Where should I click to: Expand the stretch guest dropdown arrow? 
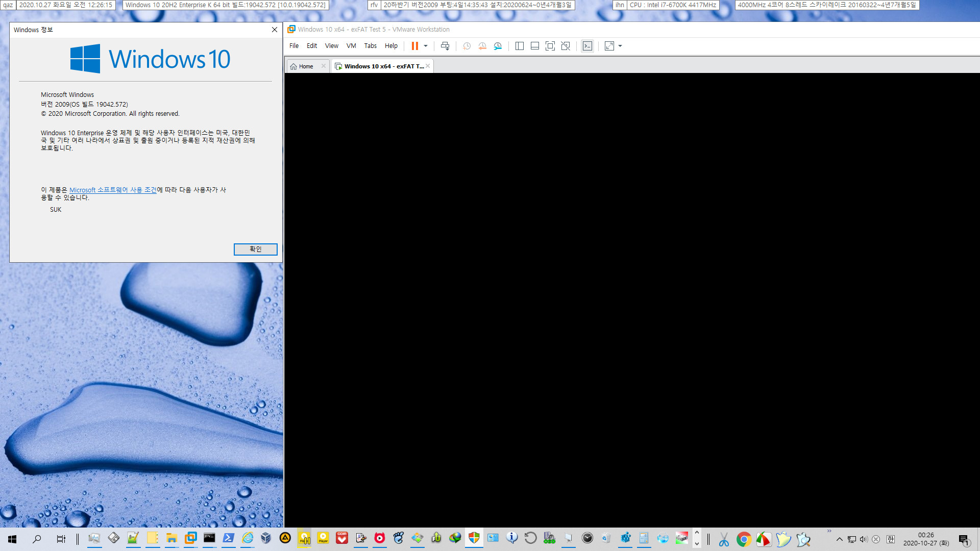620,46
